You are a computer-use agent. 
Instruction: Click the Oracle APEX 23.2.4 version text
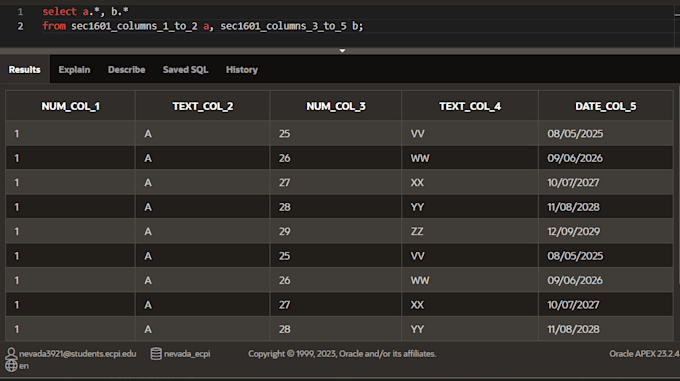(x=644, y=354)
